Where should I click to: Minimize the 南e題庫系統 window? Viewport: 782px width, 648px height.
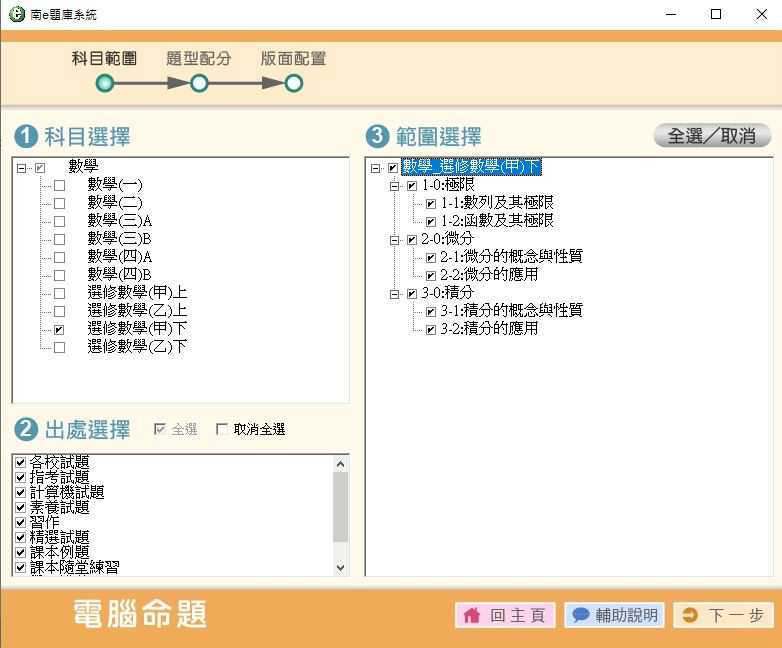[671, 14]
